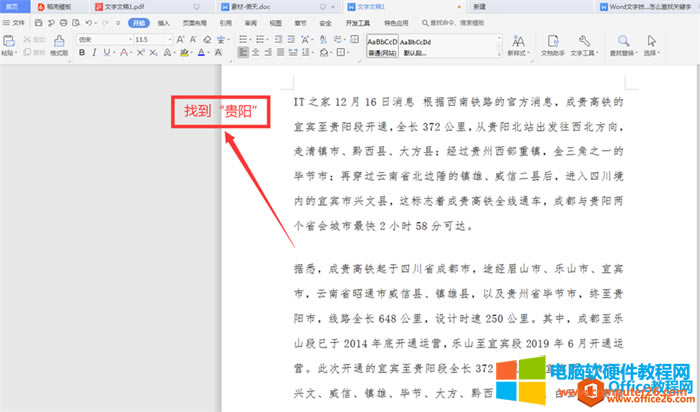Apply italic formatting to text
700x412 pixels.
pyautogui.click(x=96, y=52)
